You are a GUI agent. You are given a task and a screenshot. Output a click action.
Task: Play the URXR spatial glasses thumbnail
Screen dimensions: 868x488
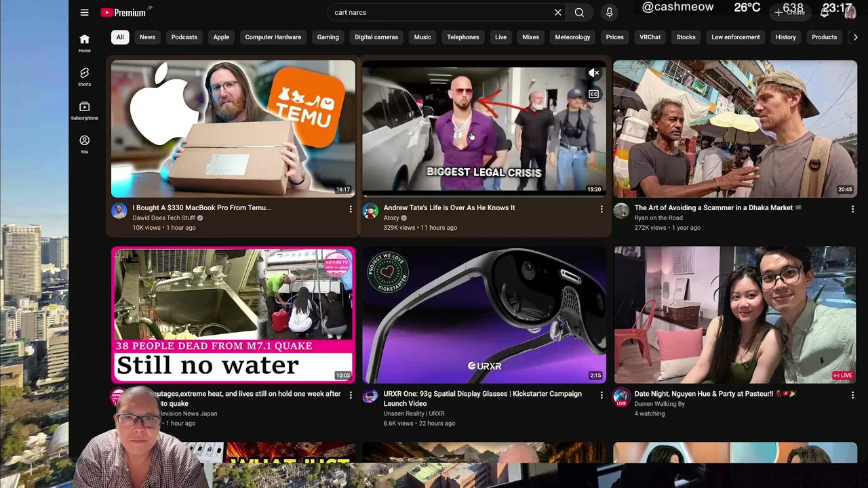(x=484, y=314)
